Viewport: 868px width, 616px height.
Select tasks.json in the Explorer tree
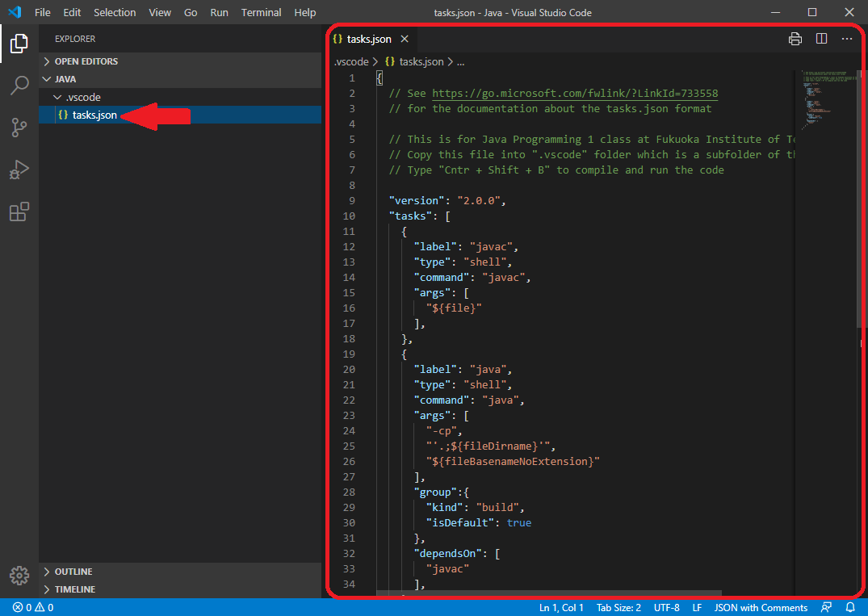(180, 115)
